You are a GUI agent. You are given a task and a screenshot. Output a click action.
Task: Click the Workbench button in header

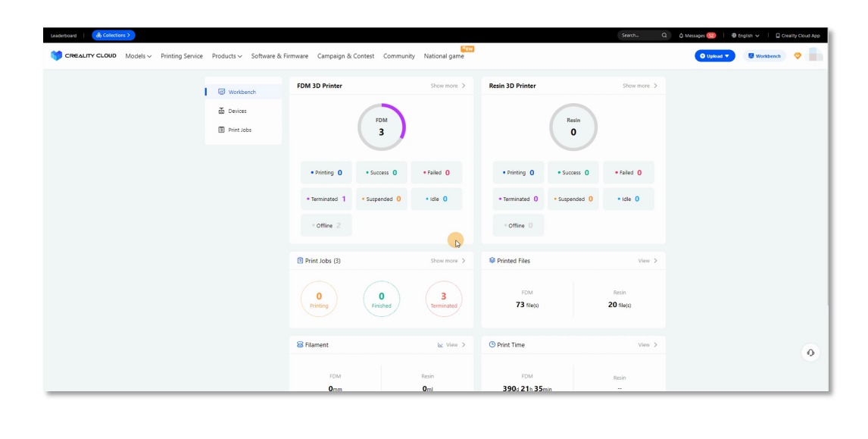(x=763, y=56)
